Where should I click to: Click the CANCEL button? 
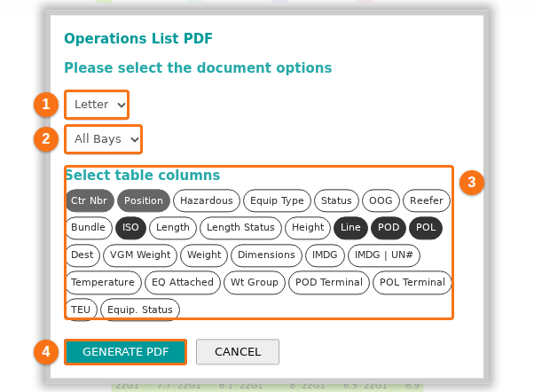click(x=238, y=352)
